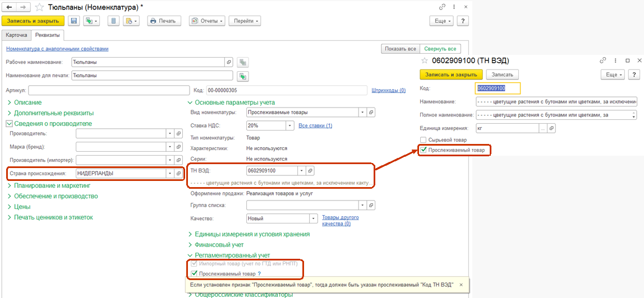Image resolution: width=644 pixels, height=298 pixels.
Task: Uncheck Прослеживаемый товар under Регламентированный учет
Action: (194, 273)
